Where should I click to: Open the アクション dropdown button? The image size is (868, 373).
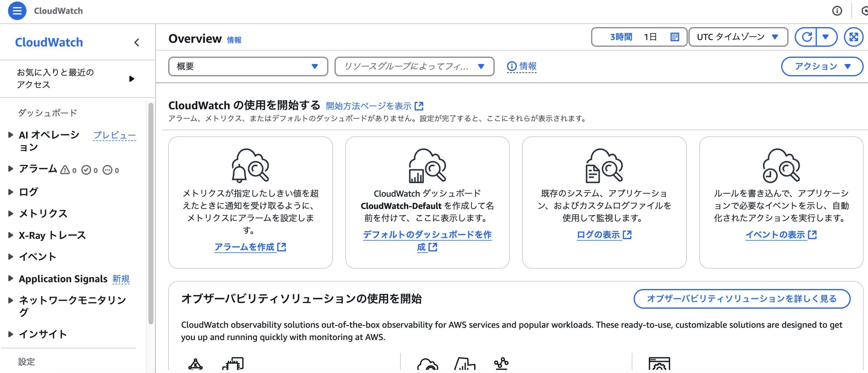[822, 66]
